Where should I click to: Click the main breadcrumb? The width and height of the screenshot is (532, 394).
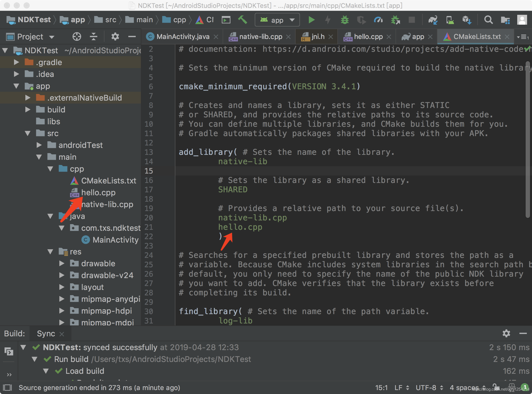pyautogui.click(x=139, y=20)
